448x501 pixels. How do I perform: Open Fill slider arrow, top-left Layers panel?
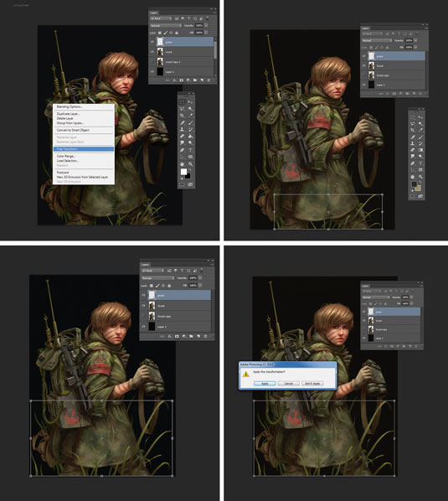click(x=206, y=33)
